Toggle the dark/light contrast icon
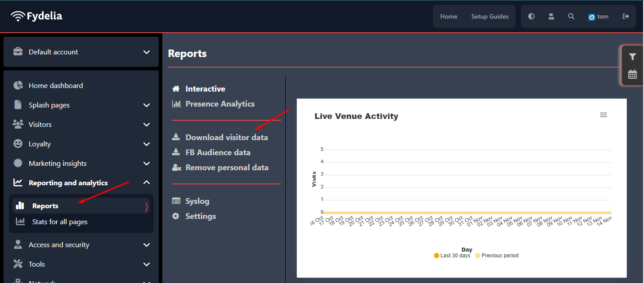Image resolution: width=644 pixels, height=283 pixels. (x=531, y=16)
